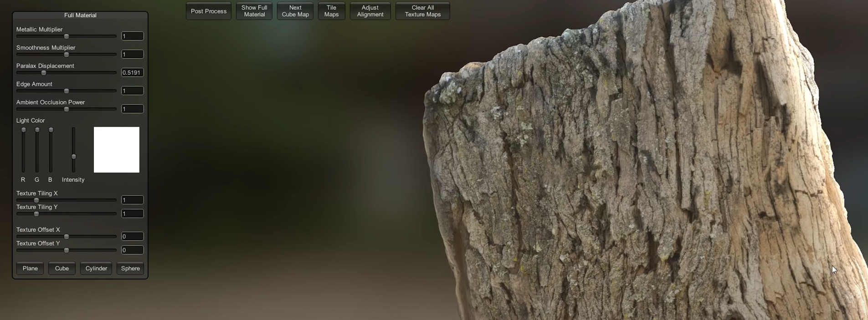The image size is (868, 320).
Task: Click the Texture Offset Y slider handle
Action: point(67,250)
